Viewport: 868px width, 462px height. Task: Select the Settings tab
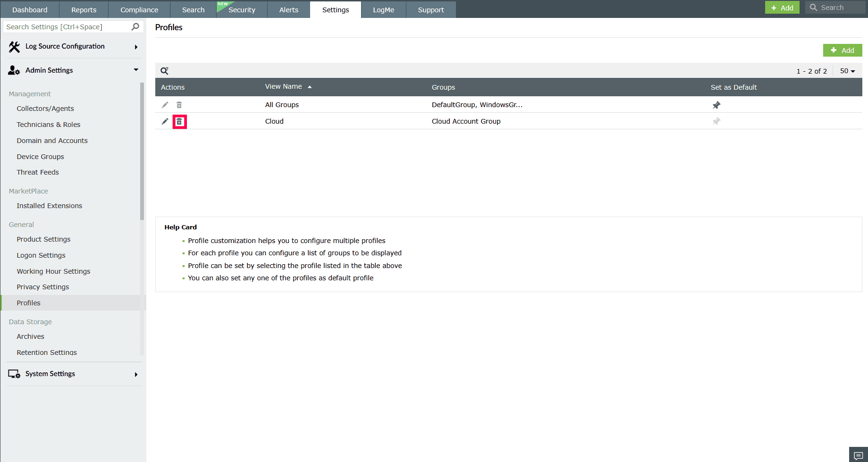click(336, 9)
